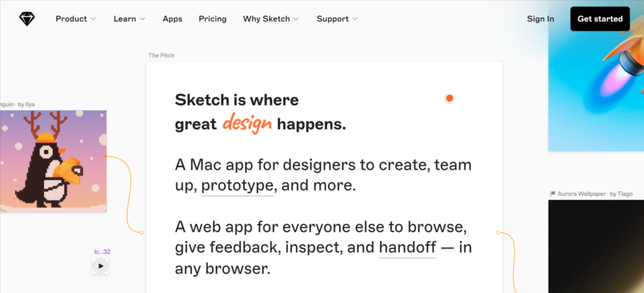644x293 pixels.
Task: Click the orange dot in The Pitch card
Action: tap(450, 98)
